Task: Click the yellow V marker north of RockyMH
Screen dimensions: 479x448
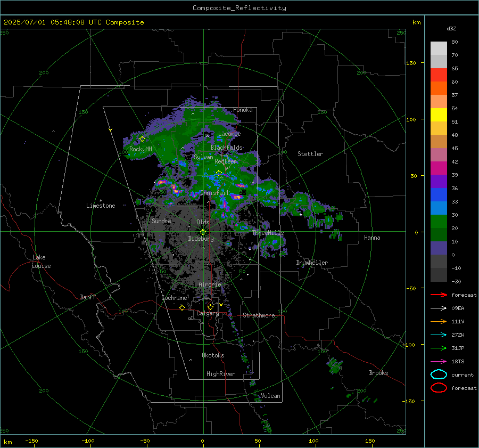Action: point(111,130)
